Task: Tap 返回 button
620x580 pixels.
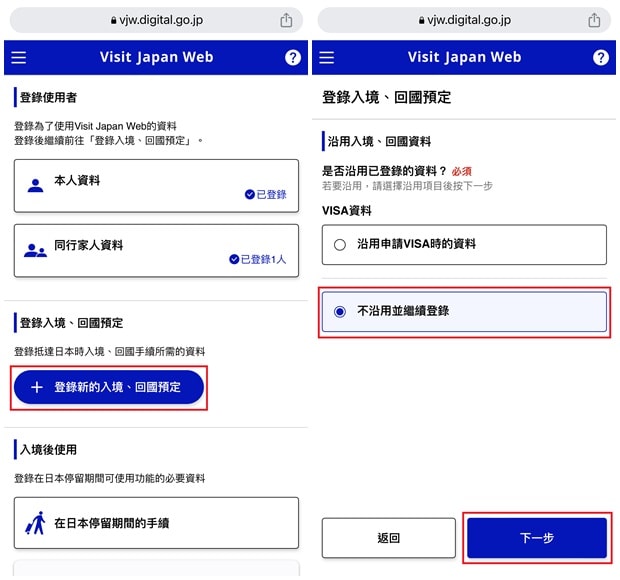Action: click(x=389, y=538)
